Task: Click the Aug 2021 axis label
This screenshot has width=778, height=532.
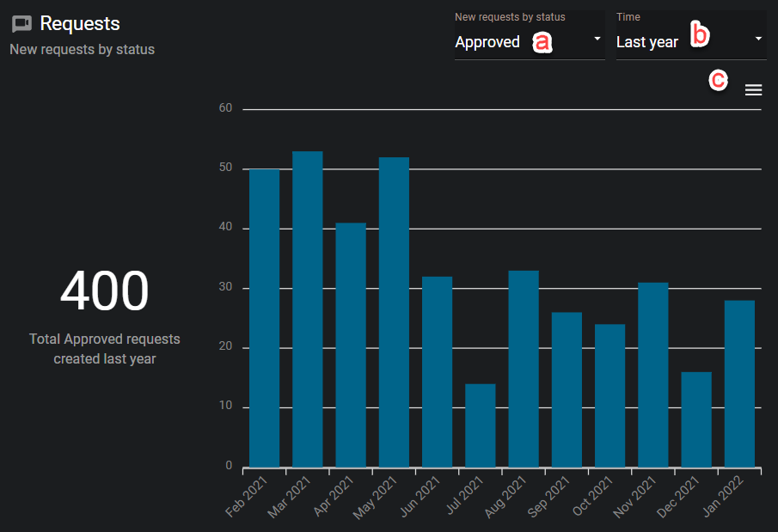Action: [x=505, y=497]
